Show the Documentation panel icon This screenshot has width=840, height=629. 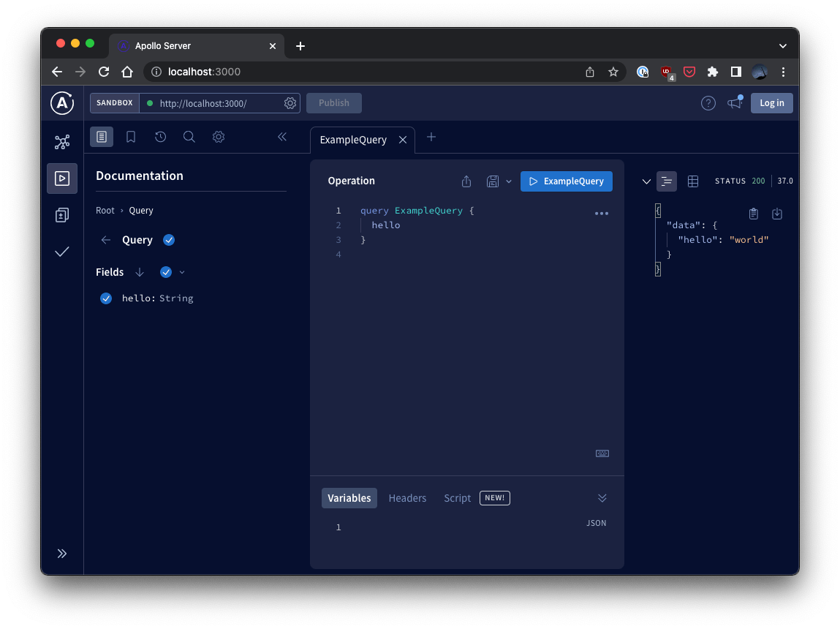pyautogui.click(x=102, y=138)
